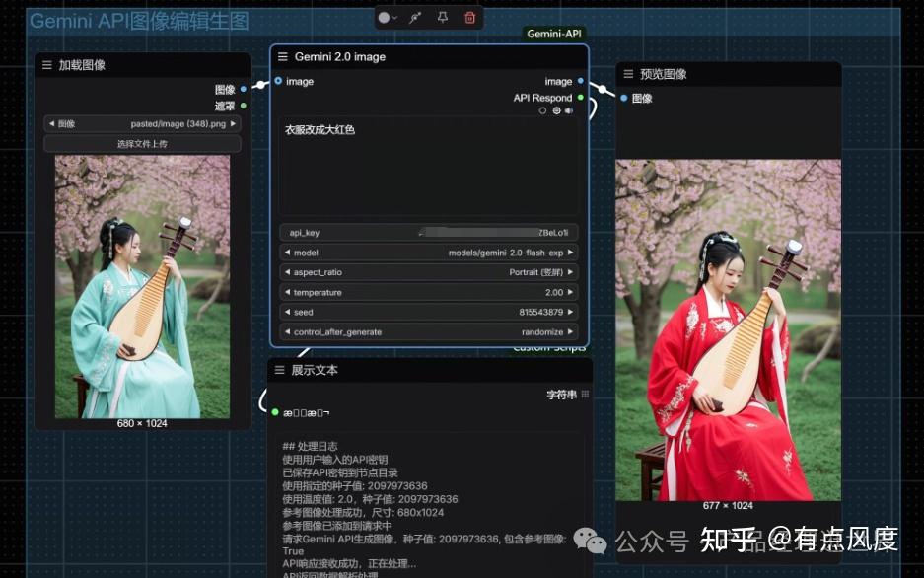This screenshot has height=578, width=924.
Task: Open the node color circle swatch
Action: (x=385, y=17)
